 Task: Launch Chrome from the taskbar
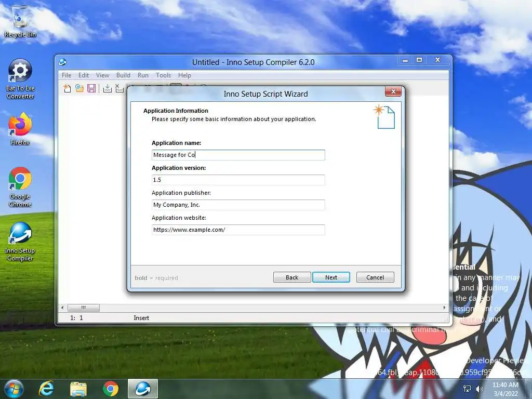pos(110,389)
